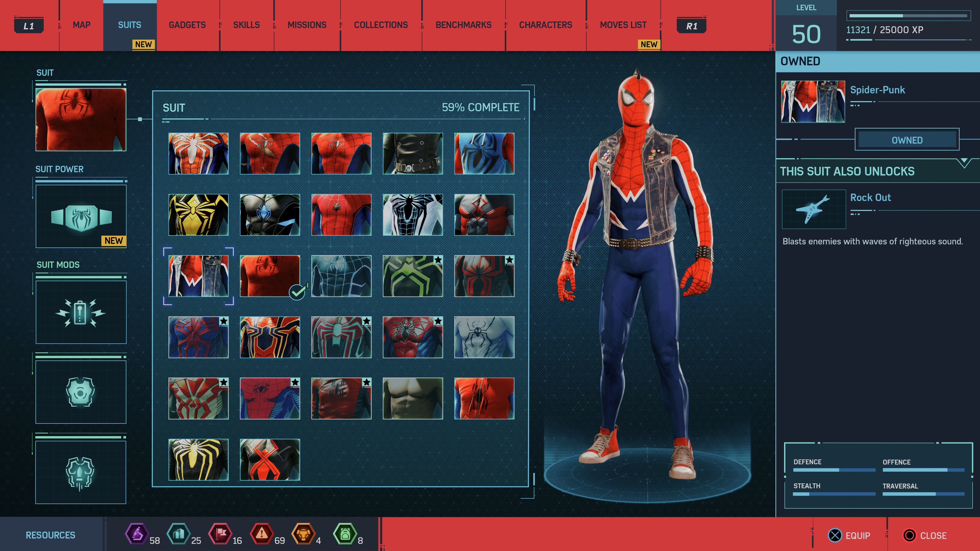Image resolution: width=980 pixels, height=551 pixels.
Task: Open the CHARACTERS tab
Action: [546, 25]
